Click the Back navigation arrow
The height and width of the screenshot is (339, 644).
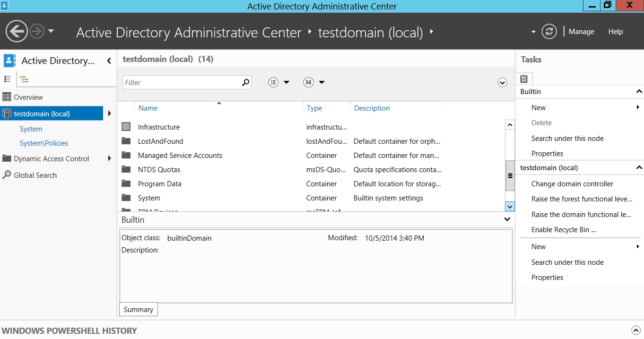(17, 32)
